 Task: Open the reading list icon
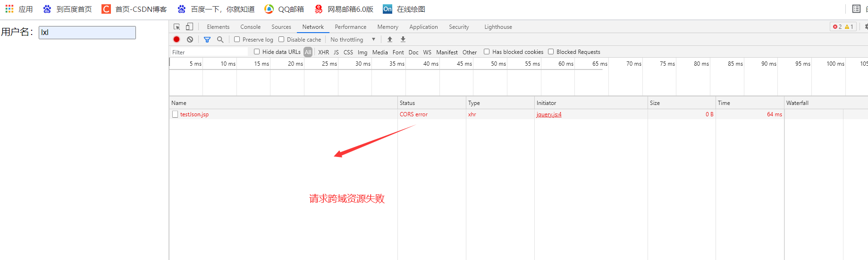(x=856, y=9)
